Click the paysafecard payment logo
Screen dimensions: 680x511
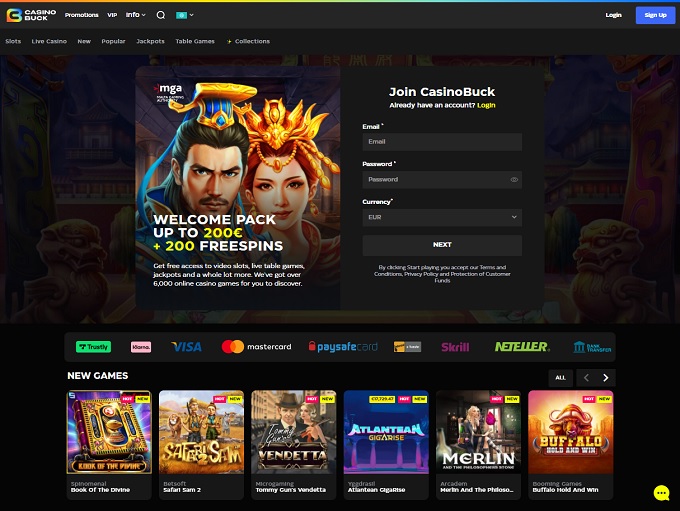click(343, 347)
